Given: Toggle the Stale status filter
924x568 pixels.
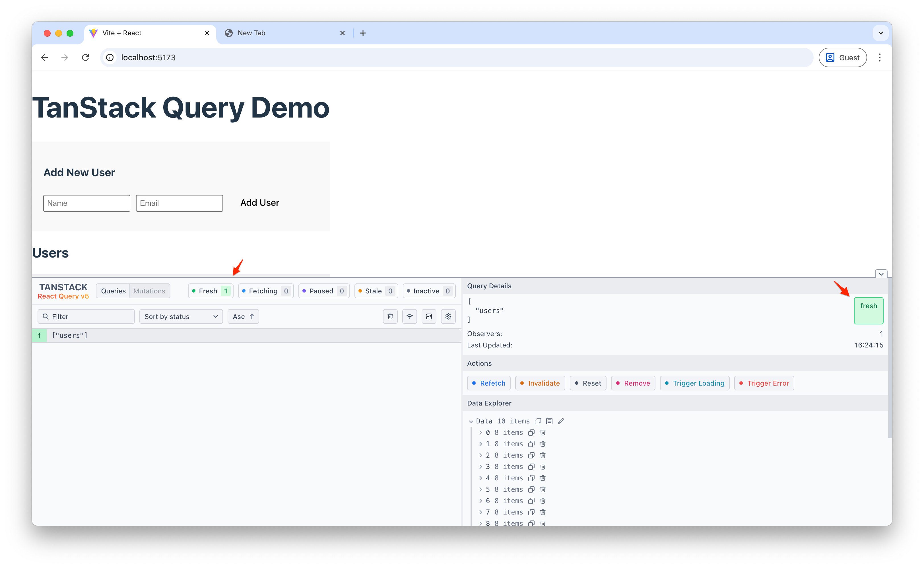Looking at the screenshot, I should [x=376, y=291].
